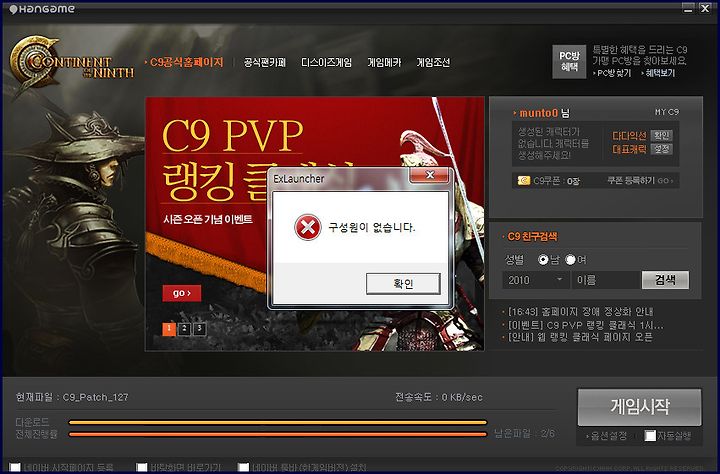720x474 pixels.
Task: Open the PC방 찾기 link
Action: click(x=612, y=73)
